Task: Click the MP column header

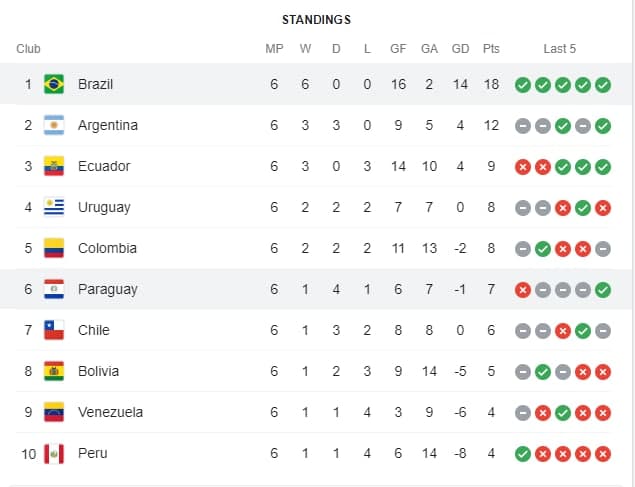Action: [274, 49]
